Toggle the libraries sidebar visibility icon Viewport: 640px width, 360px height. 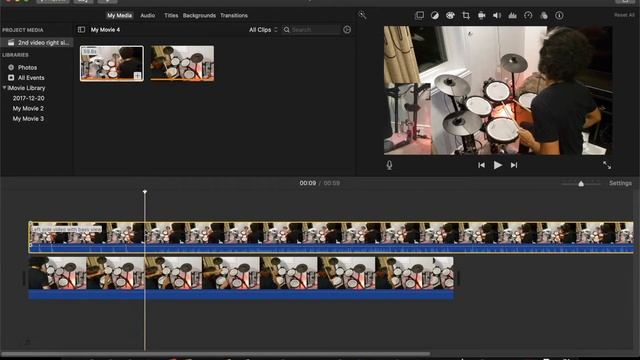[81, 29]
